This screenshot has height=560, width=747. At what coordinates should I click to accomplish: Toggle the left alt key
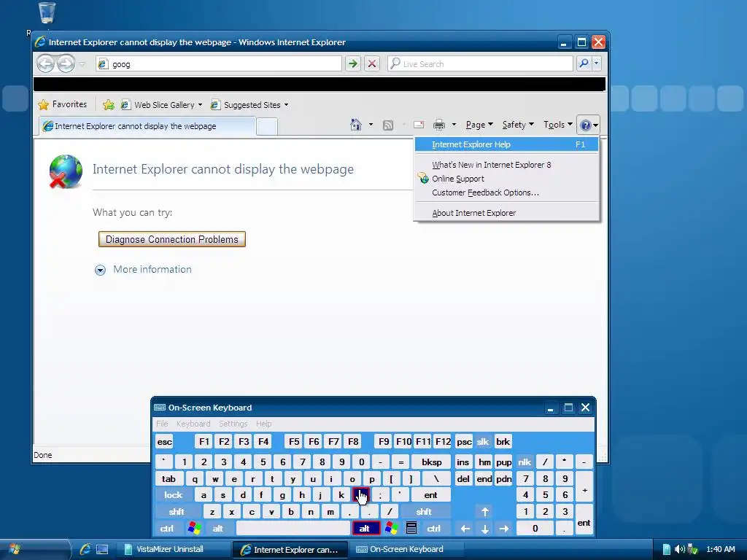pyautogui.click(x=217, y=529)
